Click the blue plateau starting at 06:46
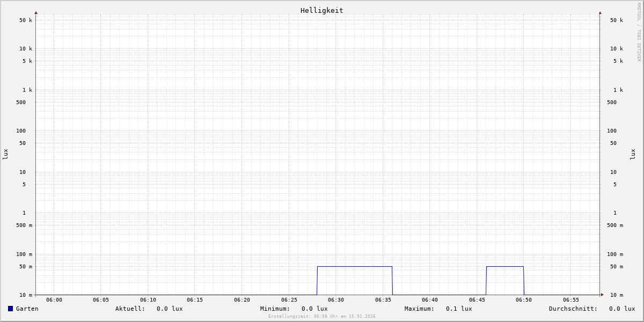This screenshot has height=322, width=644. 505,266
